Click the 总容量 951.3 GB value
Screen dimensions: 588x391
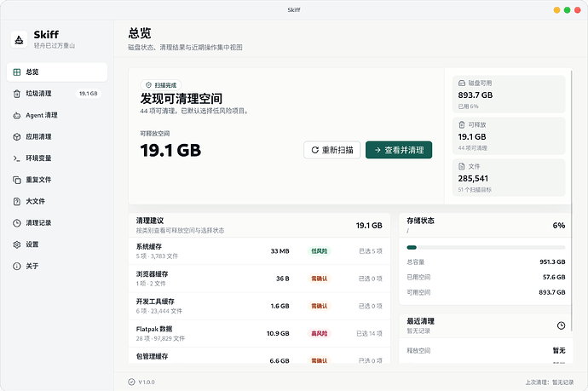click(552, 262)
